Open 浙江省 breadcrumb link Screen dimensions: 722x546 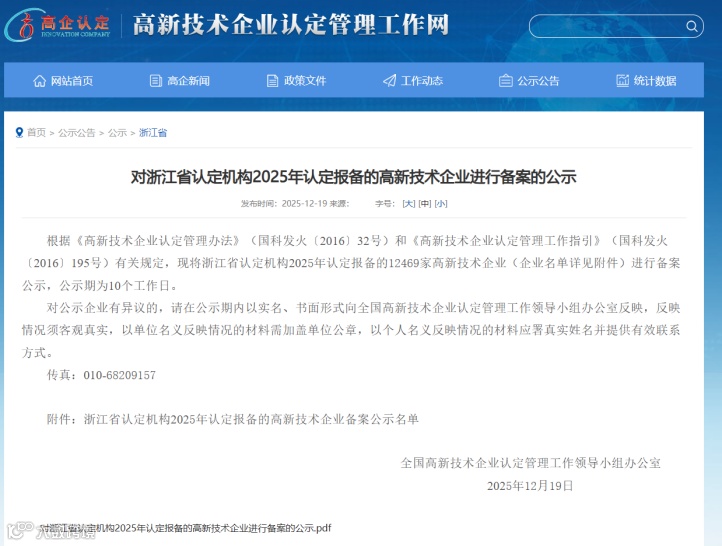(x=153, y=133)
